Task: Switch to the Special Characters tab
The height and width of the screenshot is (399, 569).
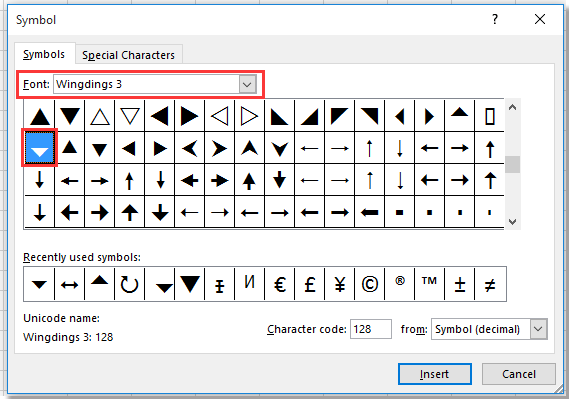Action: coord(128,55)
